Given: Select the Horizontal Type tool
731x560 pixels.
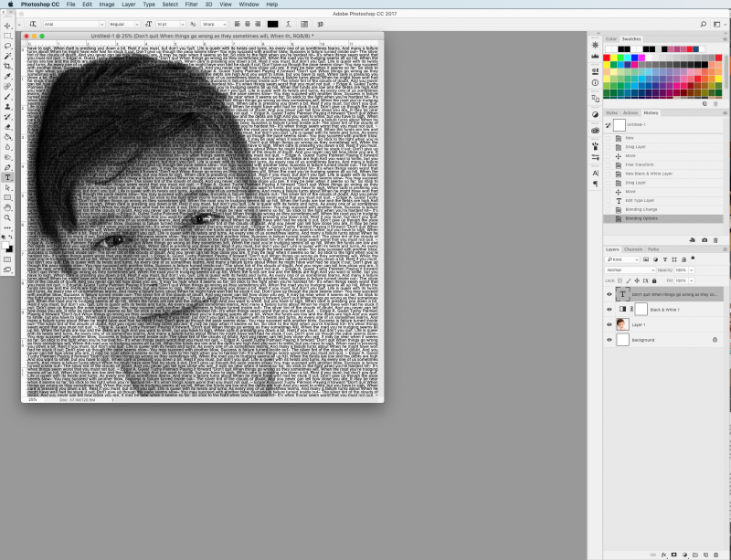Looking at the screenshot, I should pos(7,177).
